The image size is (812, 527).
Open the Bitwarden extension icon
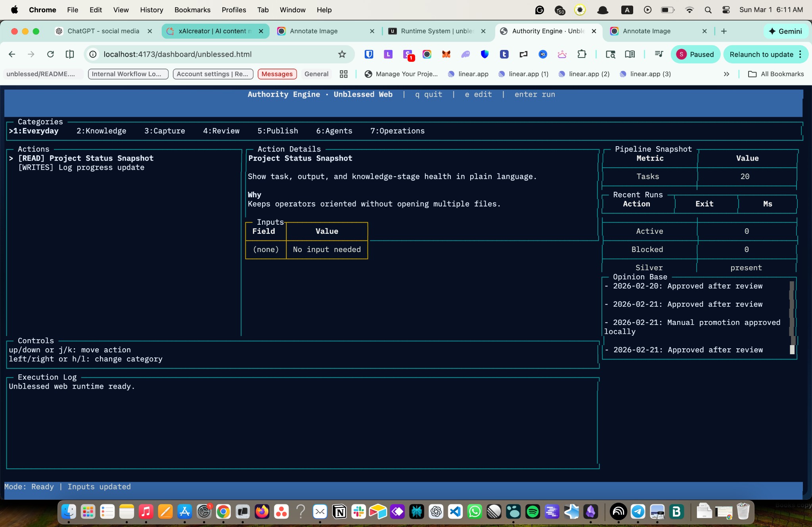pos(369,54)
